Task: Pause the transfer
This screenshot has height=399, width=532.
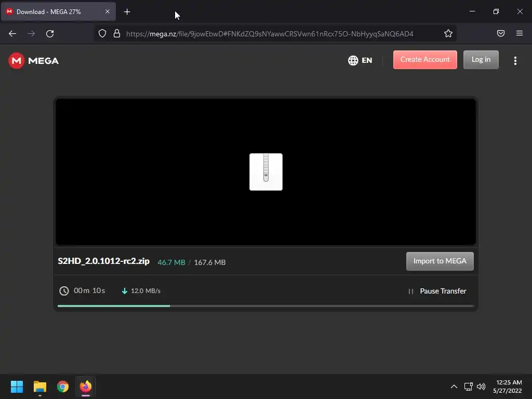Action: pos(437,291)
